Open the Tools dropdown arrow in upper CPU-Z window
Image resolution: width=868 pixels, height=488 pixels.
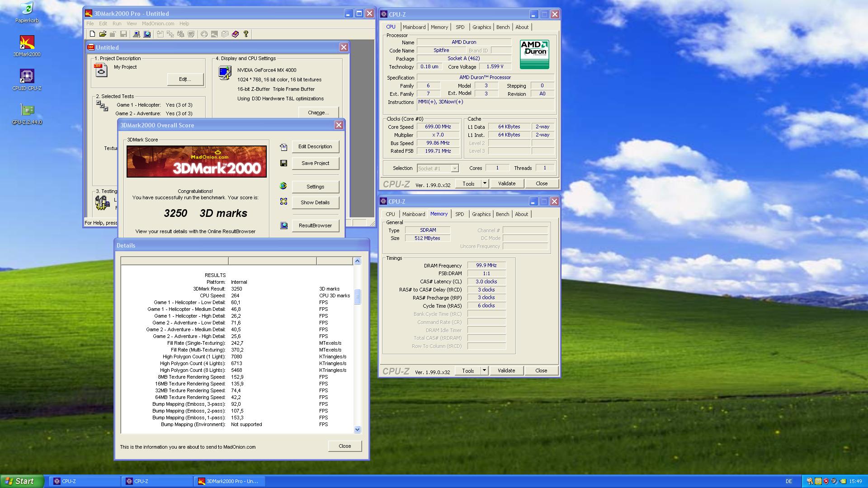[485, 183]
